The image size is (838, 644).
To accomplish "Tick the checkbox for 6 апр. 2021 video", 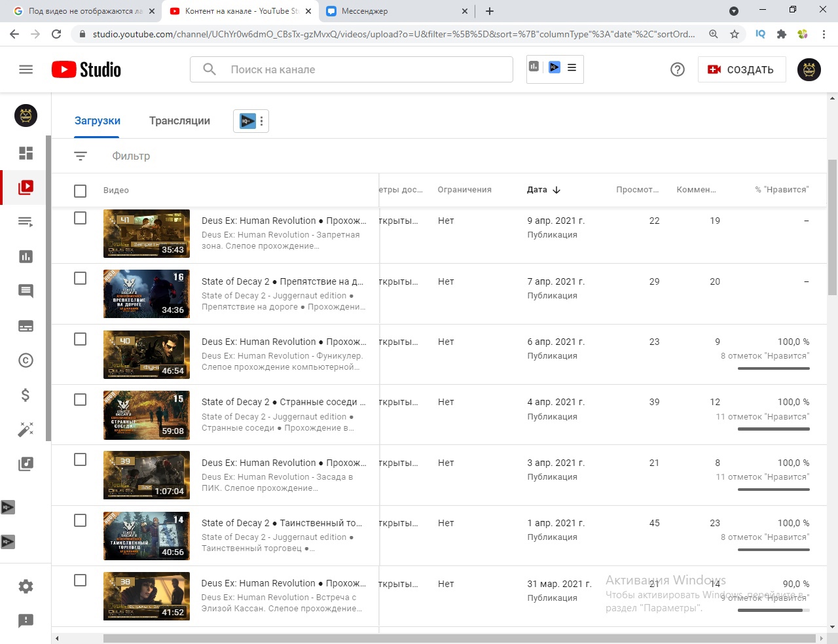I will (x=81, y=339).
